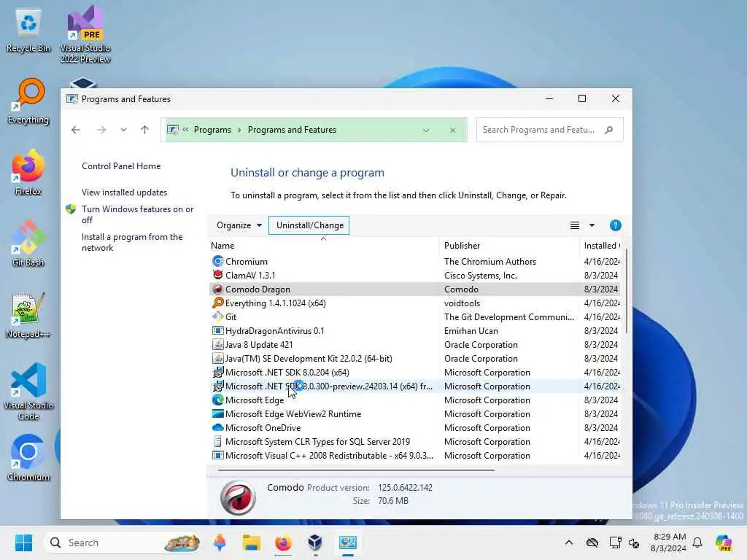The height and width of the screenshot is (560, 747).
Task: Open Turn Windows features on or off
Action: click(x=138, y=214)
